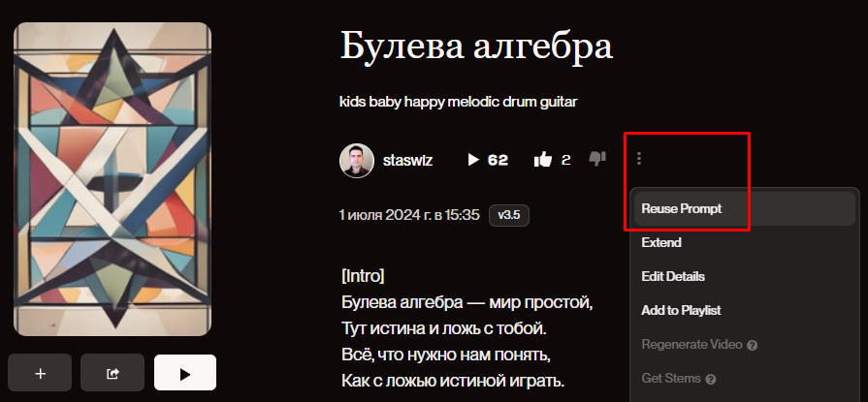
Task: Open the share icon button
Action: coord(113,373)
